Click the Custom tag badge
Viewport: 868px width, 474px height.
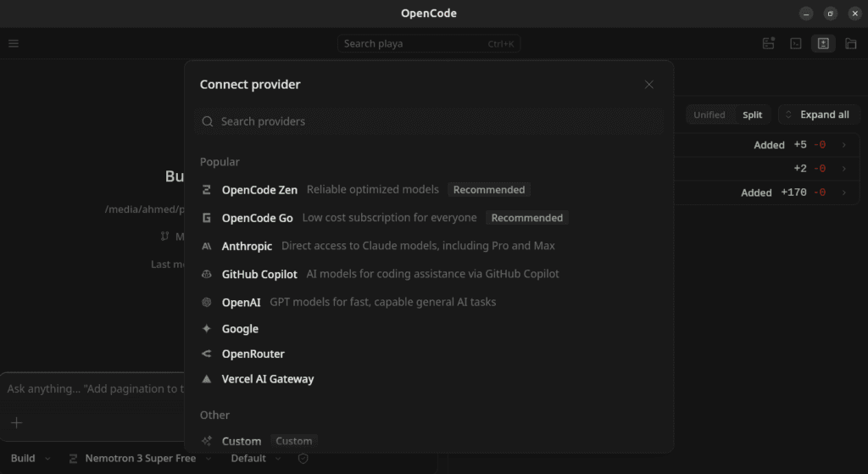294,441
